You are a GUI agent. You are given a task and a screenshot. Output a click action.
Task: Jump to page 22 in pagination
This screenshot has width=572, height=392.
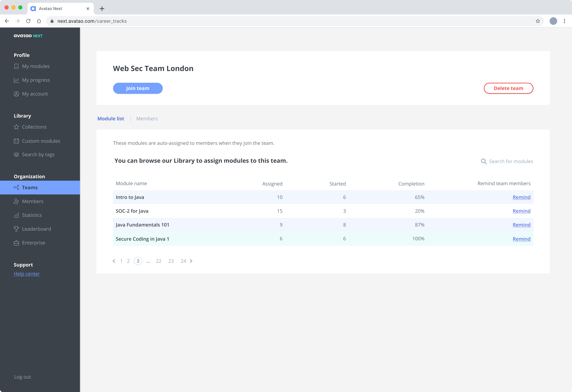(159, 261)
